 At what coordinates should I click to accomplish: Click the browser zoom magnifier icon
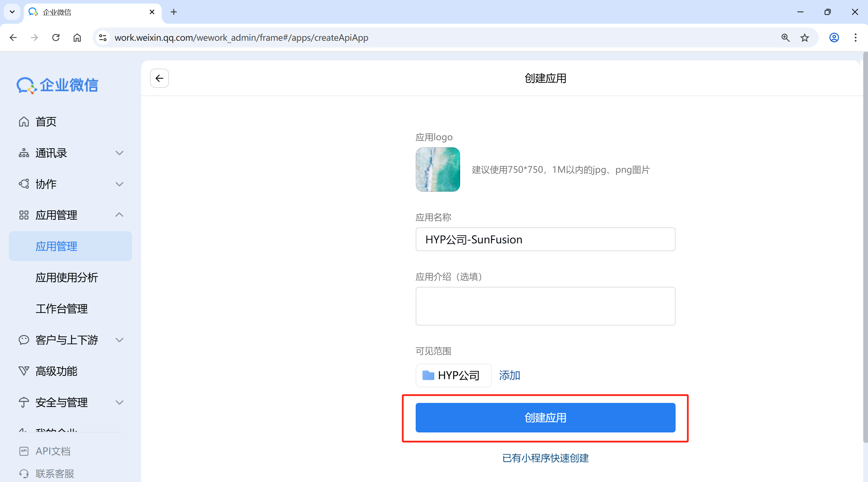(785, 38)
